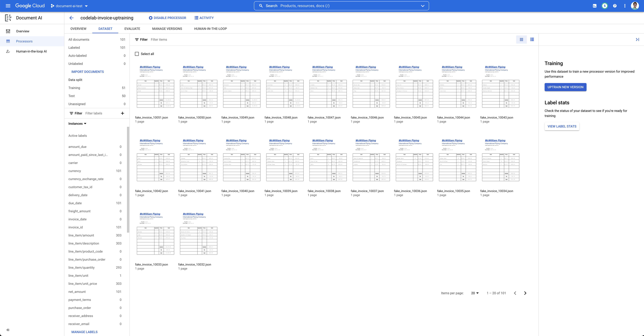The width and height of the screenshot is (644, 336).
Task: Check the Select all checkbox
Action: (x=137, y=54)
